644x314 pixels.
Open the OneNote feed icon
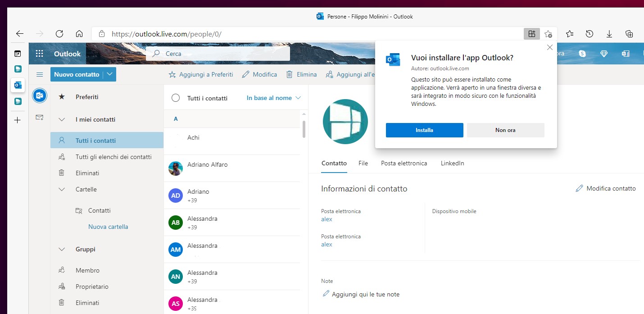tap(626, 54)
